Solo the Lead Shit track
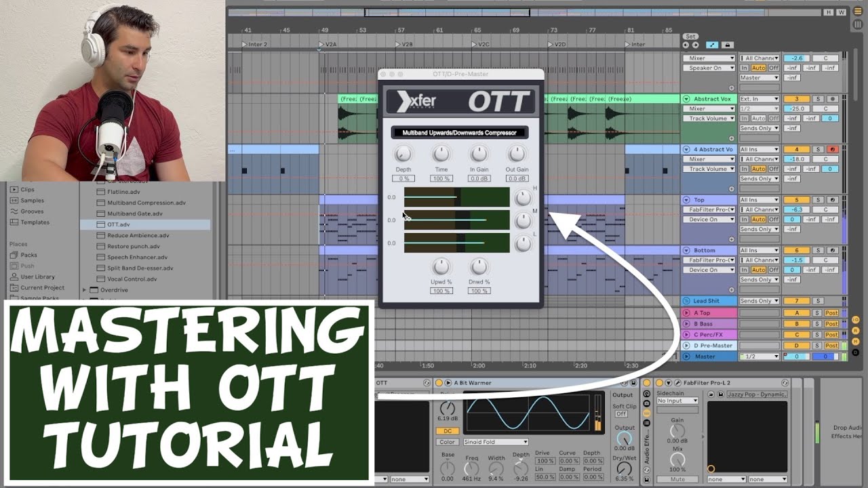Viewport: 868px width, 488px height. pyautogui.click(x=818, y=301)
